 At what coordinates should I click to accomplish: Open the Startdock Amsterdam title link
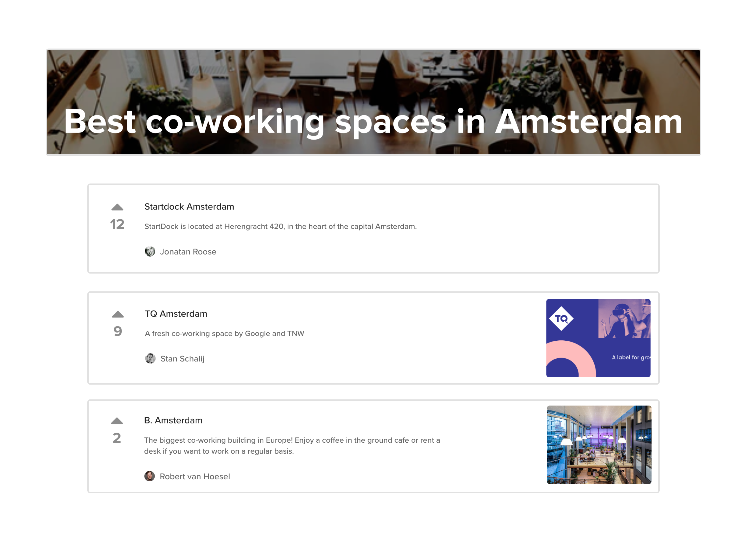pyautogui.click(x=189, y=206)
